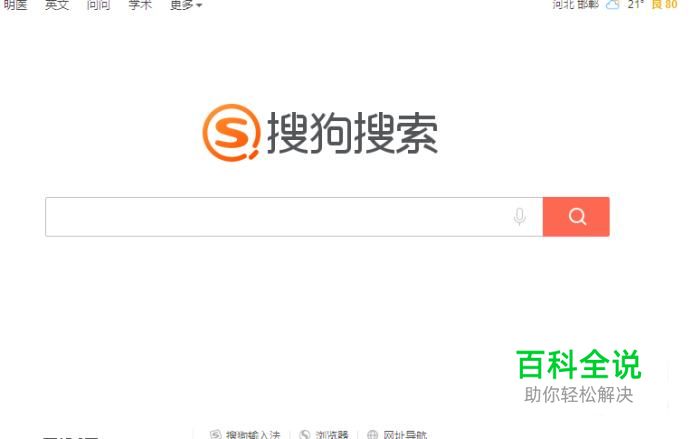Open the 网址导航 link
Screen dimensions: 692x439
point(405,435)
